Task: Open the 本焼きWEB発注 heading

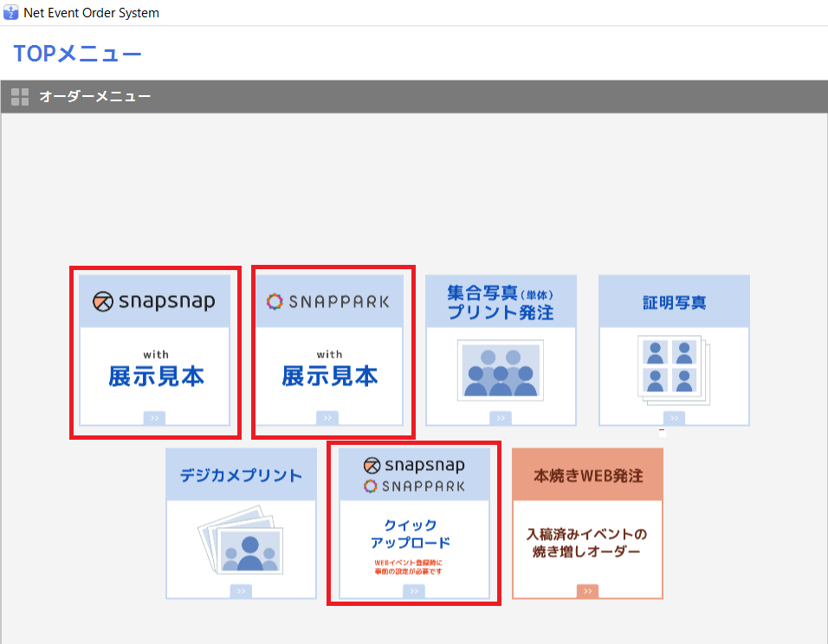Action: [588, 475]
